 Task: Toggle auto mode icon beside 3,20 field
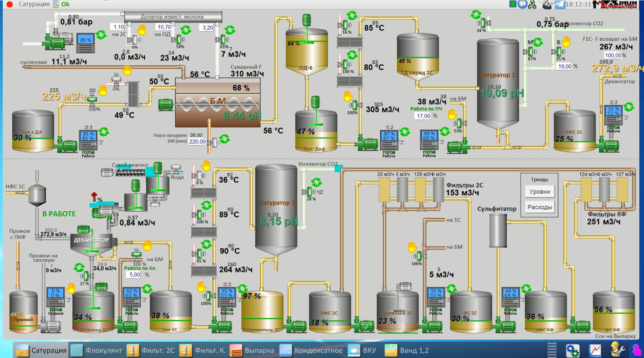tap(229, 30)
